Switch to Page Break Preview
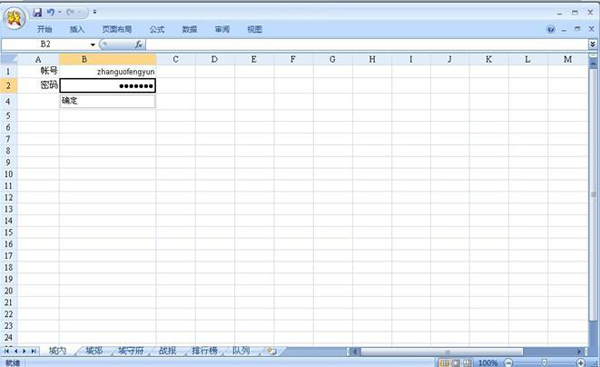 (467, 362)
